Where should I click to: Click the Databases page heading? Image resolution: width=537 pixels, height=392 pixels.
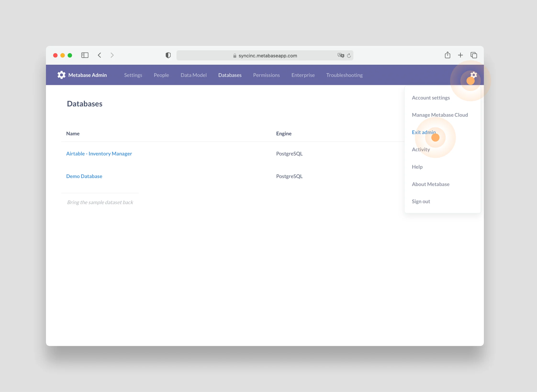84,104
